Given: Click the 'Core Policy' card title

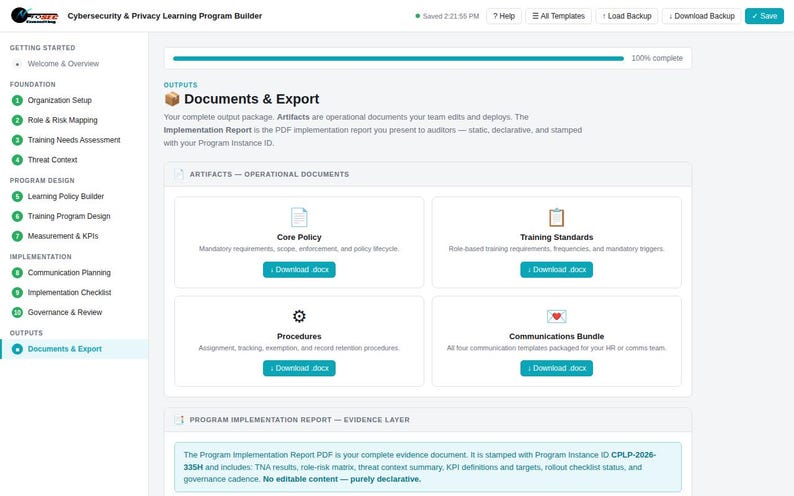Looking at the screenshot, I should [299, 237].
